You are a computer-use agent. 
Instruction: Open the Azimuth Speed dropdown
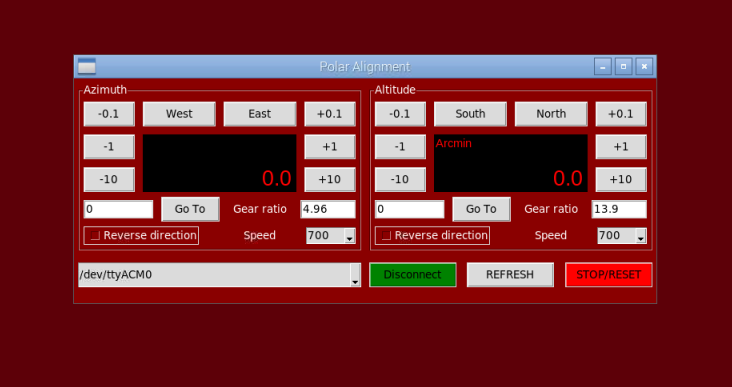[331, 236]
